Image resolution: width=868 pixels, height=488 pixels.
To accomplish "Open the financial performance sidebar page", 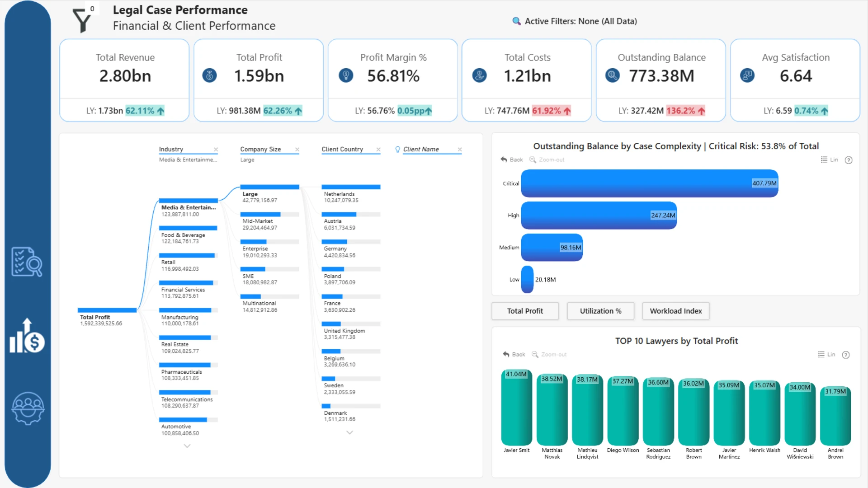I will click(27, 336).
